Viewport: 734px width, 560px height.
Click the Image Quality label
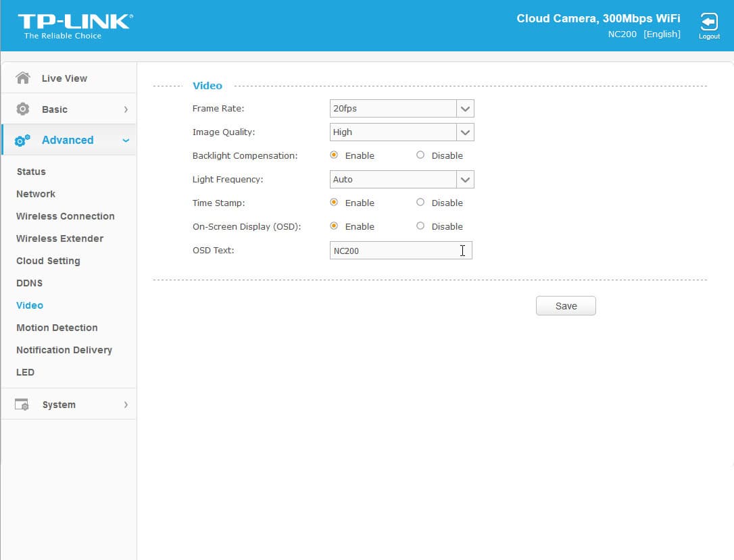224,132
